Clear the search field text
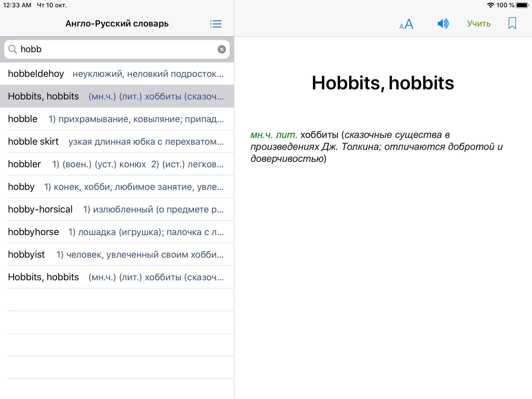Image resolution: width=532 pixels, height=399 pixels. pos(222,49)
